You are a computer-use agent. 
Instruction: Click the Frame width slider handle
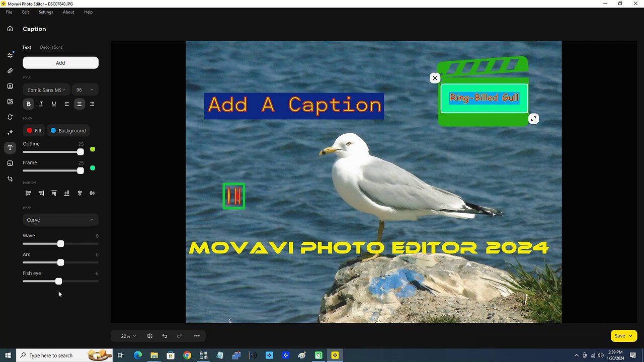pyautogui.click(x=80, y=171)
